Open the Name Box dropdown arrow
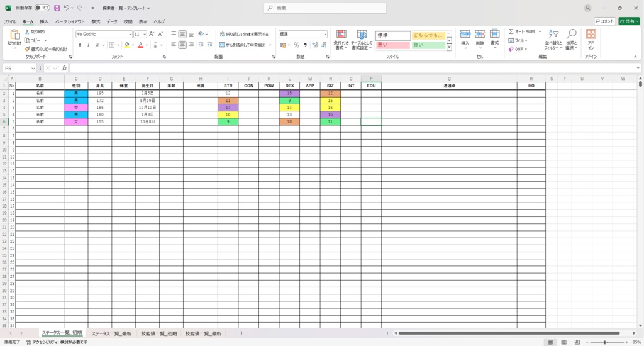644x346 pixels. point(33,68)
